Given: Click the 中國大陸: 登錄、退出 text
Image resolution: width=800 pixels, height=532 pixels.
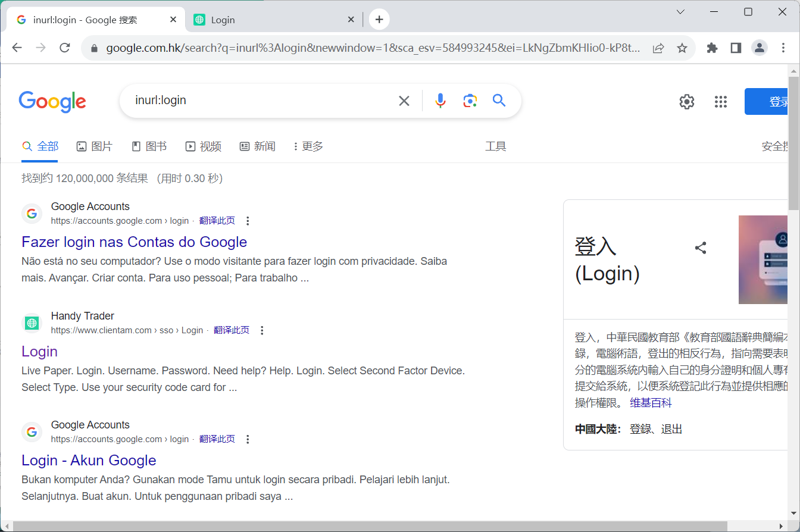Looking at the screenshot, I should coord(629,429).
